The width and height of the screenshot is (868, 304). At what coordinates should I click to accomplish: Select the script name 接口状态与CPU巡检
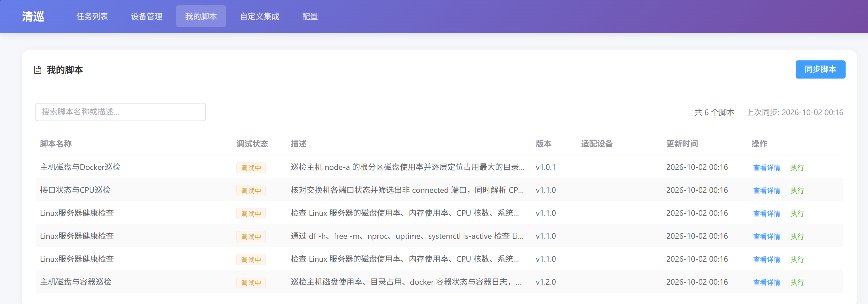75,190
